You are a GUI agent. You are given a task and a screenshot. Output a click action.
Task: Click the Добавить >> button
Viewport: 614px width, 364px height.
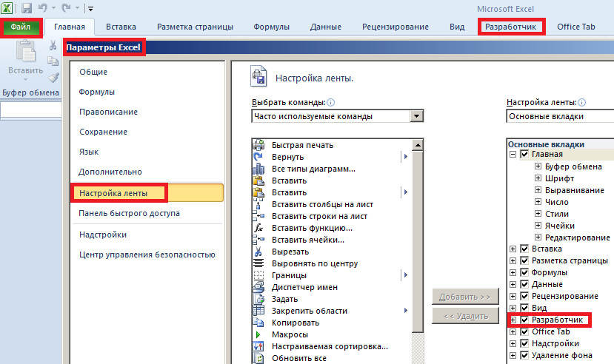(465, 297)
